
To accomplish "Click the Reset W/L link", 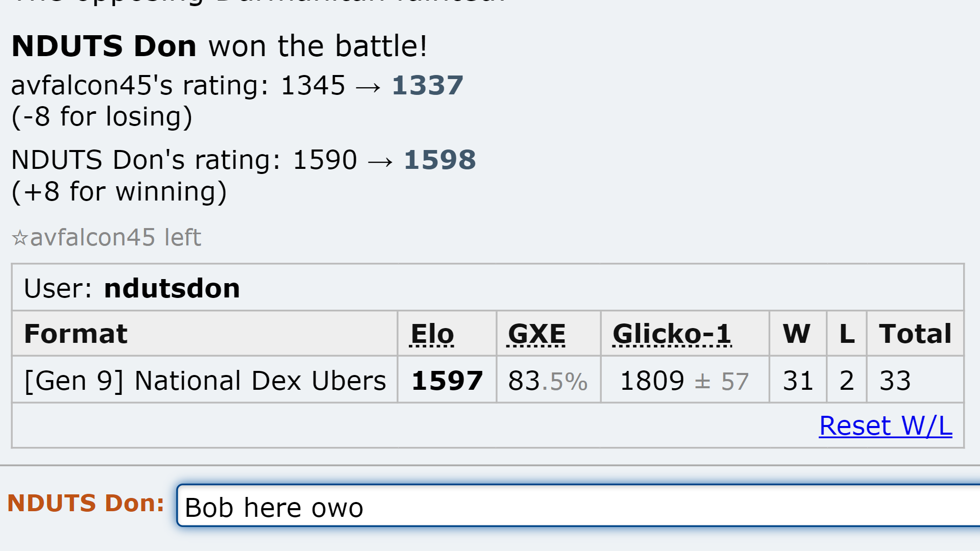I will (x=886, y=426).
